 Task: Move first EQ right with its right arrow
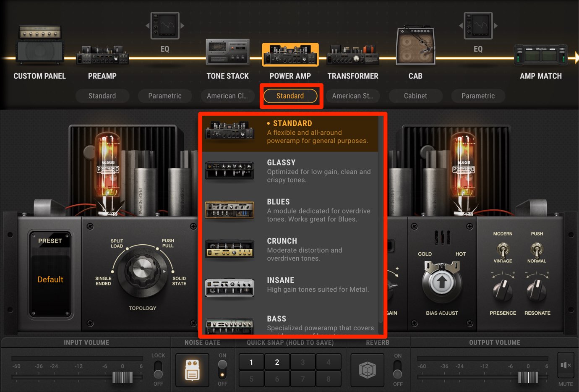pyautogui.click(x=183, y=26)
